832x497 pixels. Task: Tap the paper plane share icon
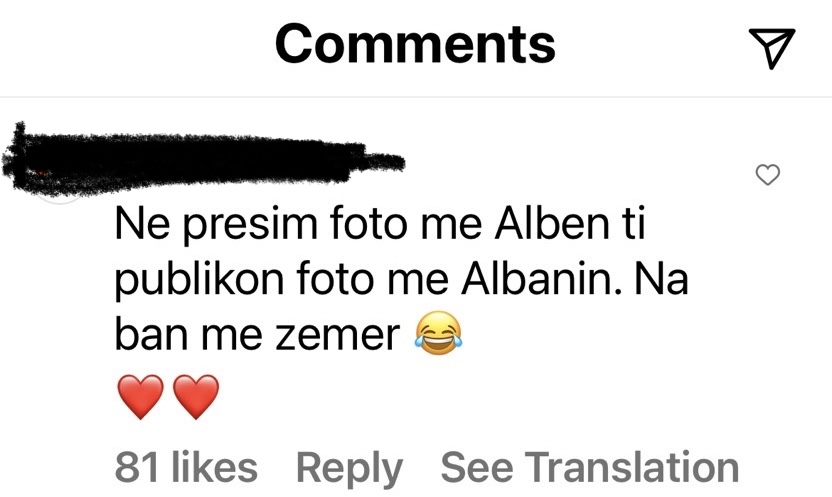point(772,48)
